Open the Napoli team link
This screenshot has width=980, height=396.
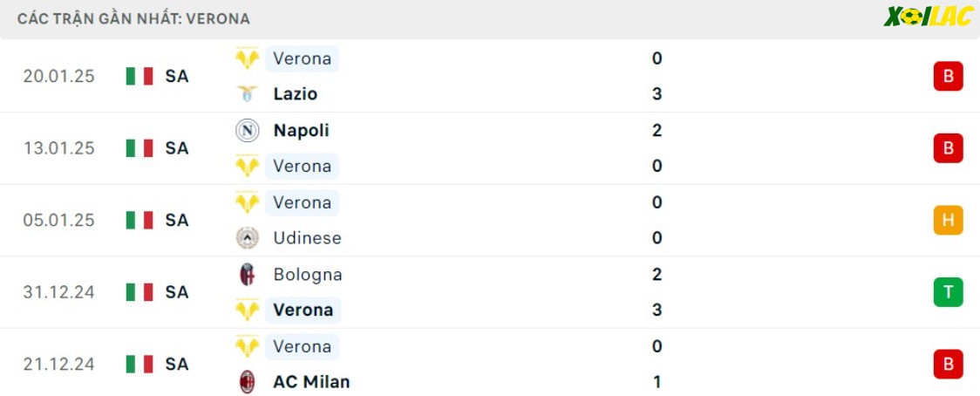[302, 130]
